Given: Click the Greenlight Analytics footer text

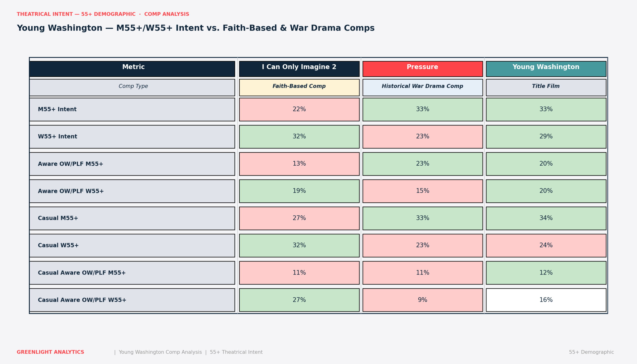Looking at the screenshot, I should [50, 352].
